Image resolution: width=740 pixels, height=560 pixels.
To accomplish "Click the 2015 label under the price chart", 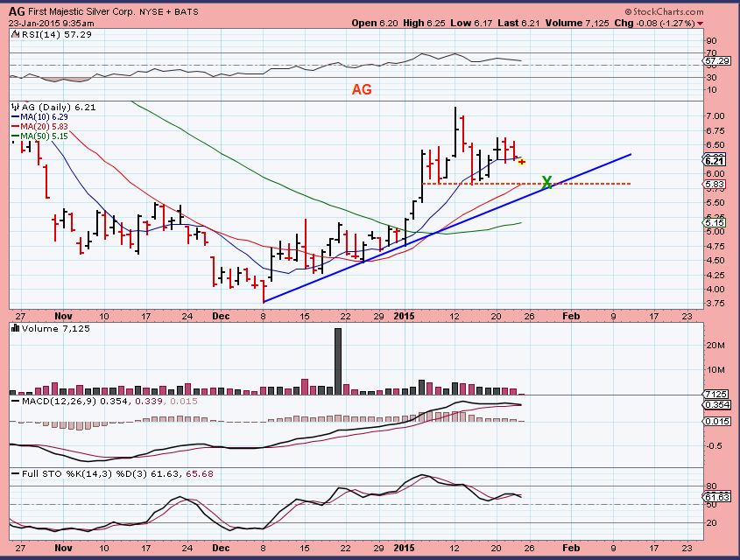I will tap(404, 316).
